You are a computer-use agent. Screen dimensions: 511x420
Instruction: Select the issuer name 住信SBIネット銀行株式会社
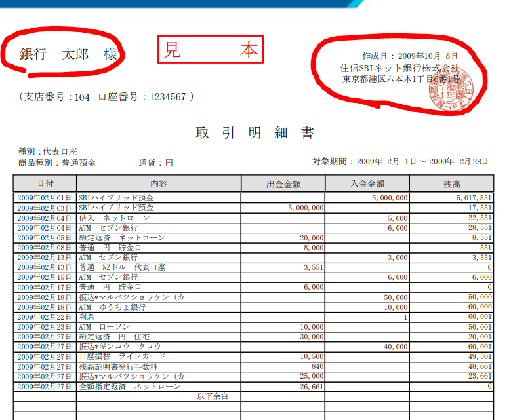tap(400, 68)
